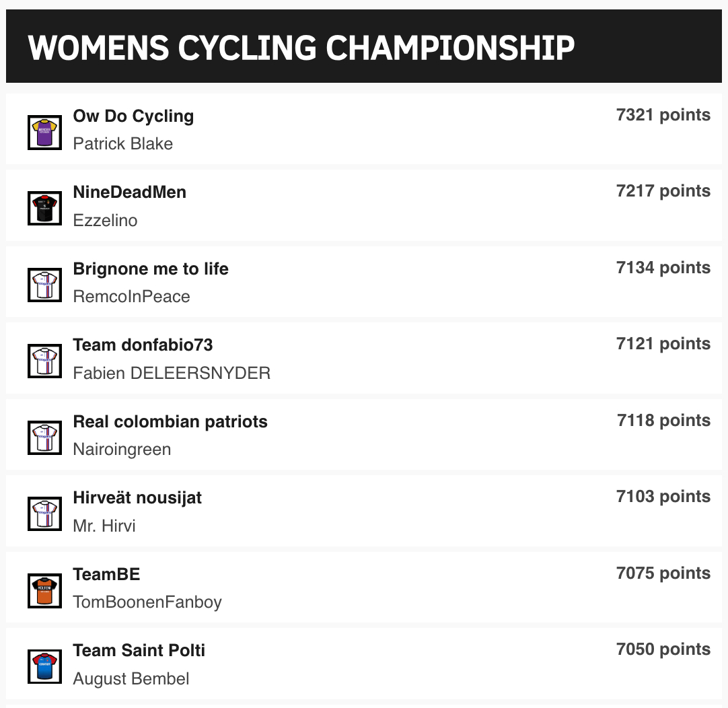Click the jersey icon beside Hirveät nousijat

(44, 514)
